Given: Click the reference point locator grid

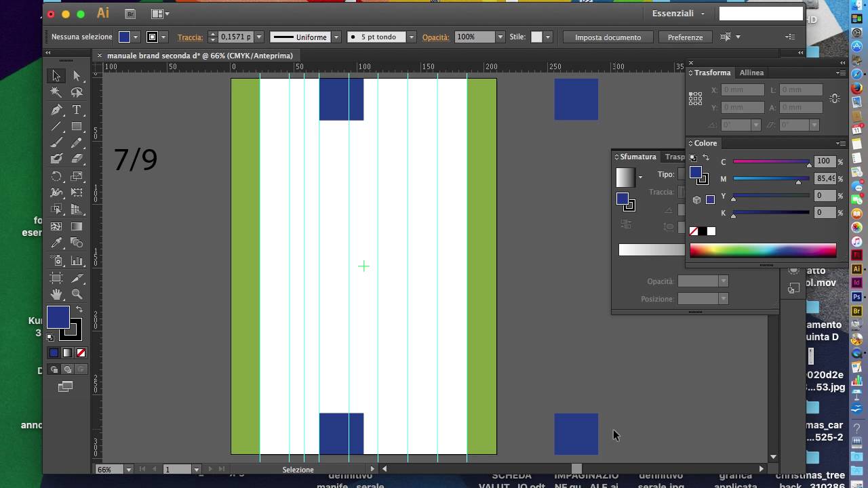Looking at the screenshot, I should click(x=695, y=99).
